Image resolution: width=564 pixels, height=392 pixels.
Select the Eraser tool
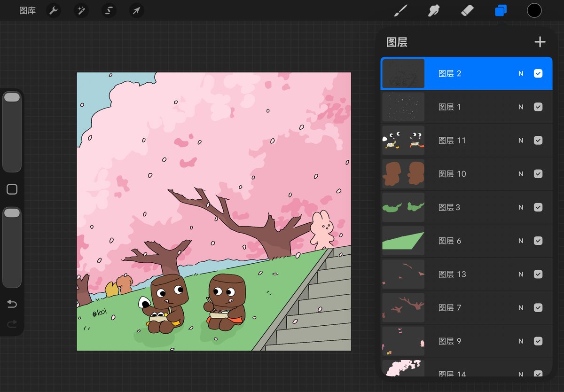[468, 10]
